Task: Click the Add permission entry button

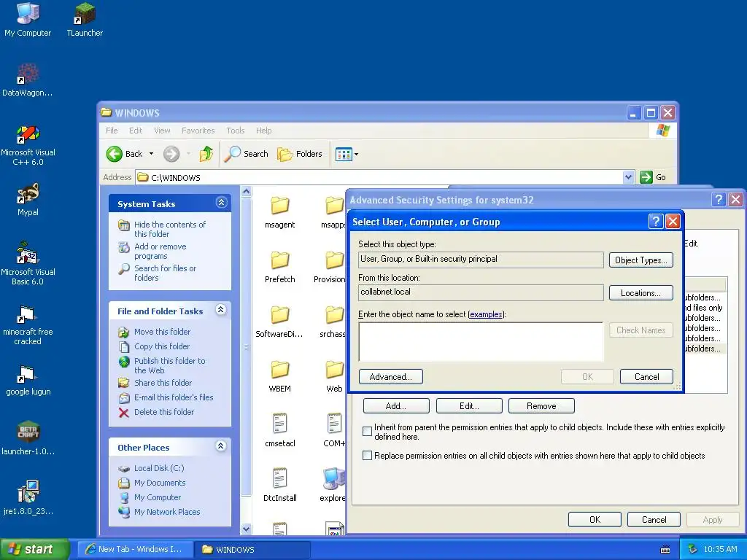Action: tap(396, 405)
